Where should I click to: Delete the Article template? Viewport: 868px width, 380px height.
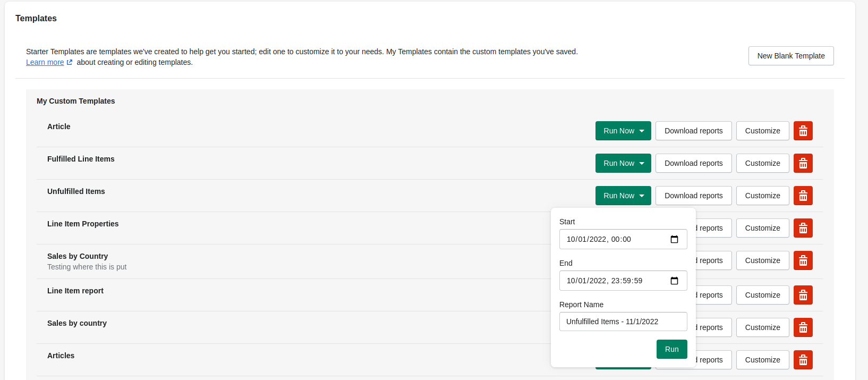[x=803, y=131]
